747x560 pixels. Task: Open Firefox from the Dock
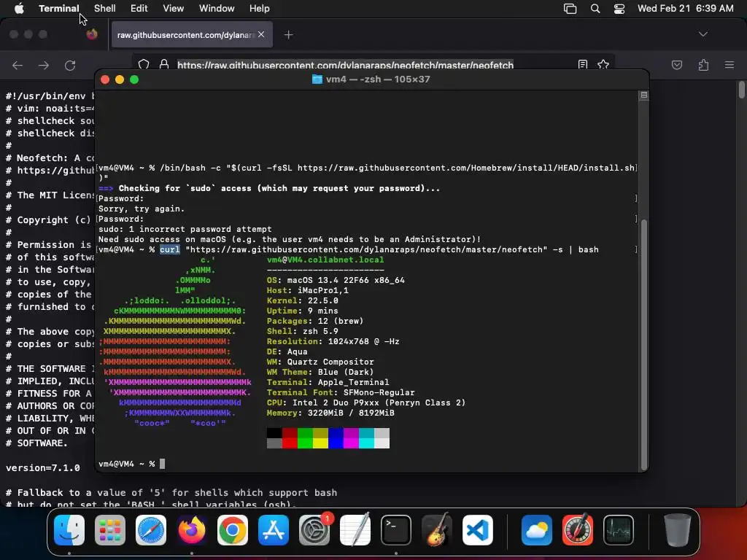192,529
